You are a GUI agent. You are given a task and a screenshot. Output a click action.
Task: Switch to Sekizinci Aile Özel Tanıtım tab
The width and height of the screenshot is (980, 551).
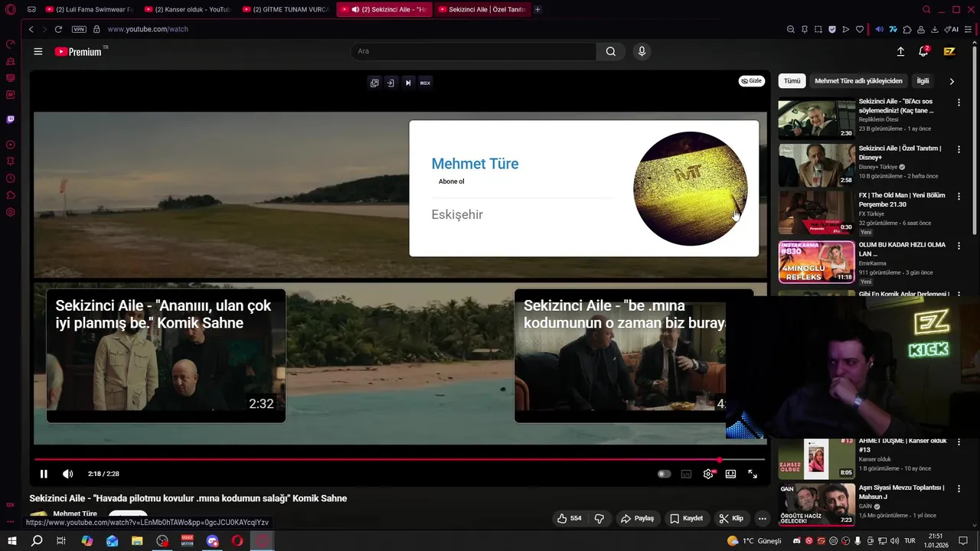click(x=482, y=10)
